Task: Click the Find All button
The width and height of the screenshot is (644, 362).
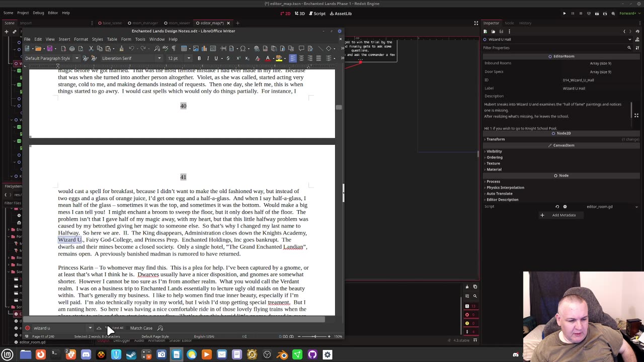Action: coord(118,328)
